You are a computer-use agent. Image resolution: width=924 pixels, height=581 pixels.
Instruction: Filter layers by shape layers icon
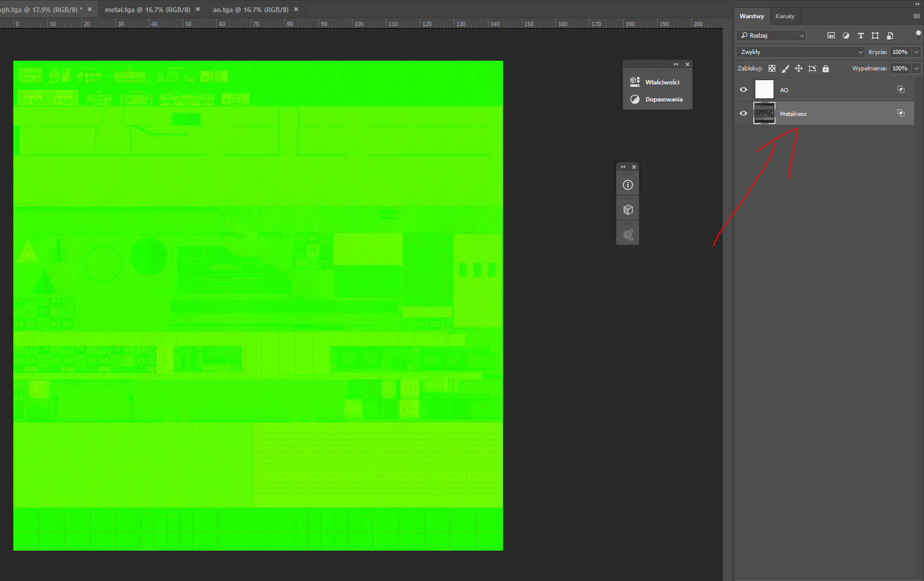click(875, 36)
